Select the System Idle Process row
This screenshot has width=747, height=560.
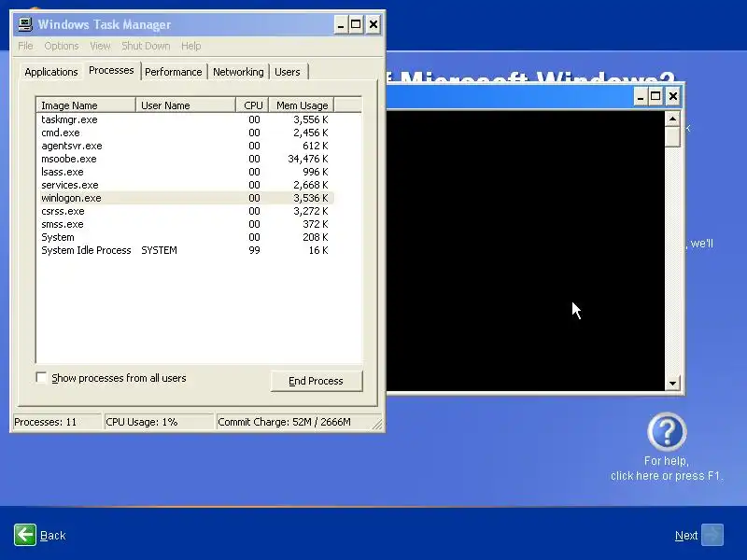pyautogui.click(x=185, y=250)
